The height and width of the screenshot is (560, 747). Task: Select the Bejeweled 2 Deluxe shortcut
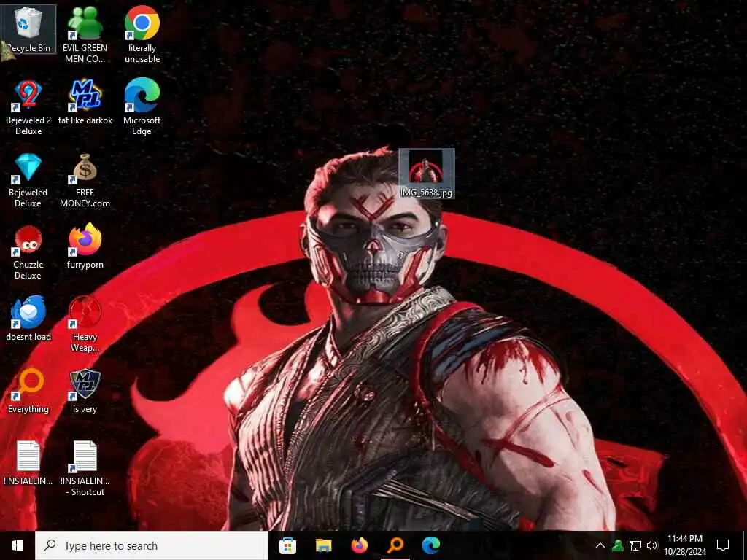(x=28, y=107)
